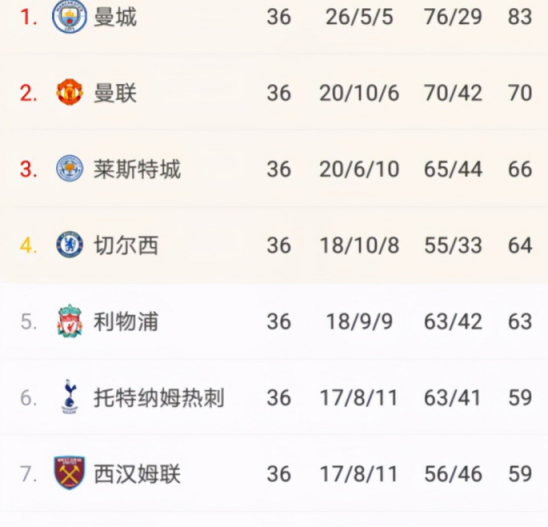Open team page for 西汉姆联
Screen dimensions: 548x527
(137, 474)
